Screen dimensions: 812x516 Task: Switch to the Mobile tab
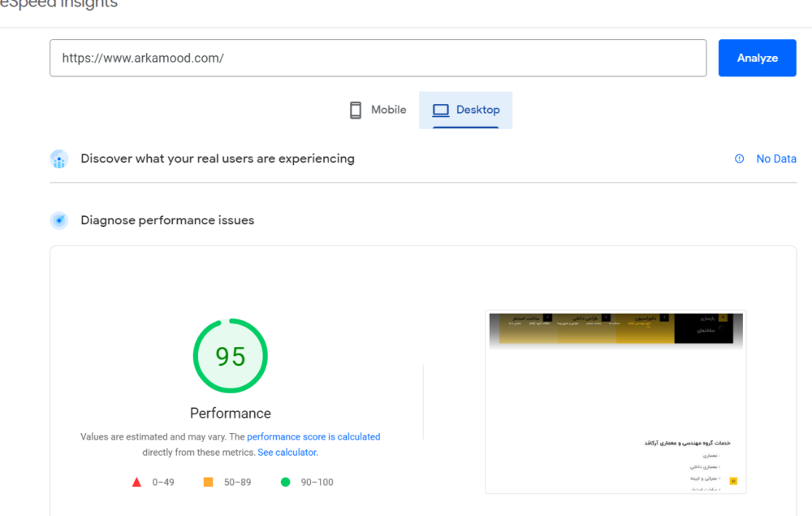click(378, 110)
